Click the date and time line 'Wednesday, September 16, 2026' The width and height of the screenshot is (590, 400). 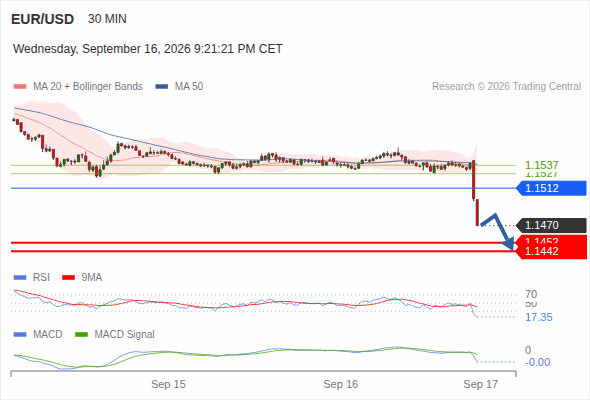pos(148,49)
